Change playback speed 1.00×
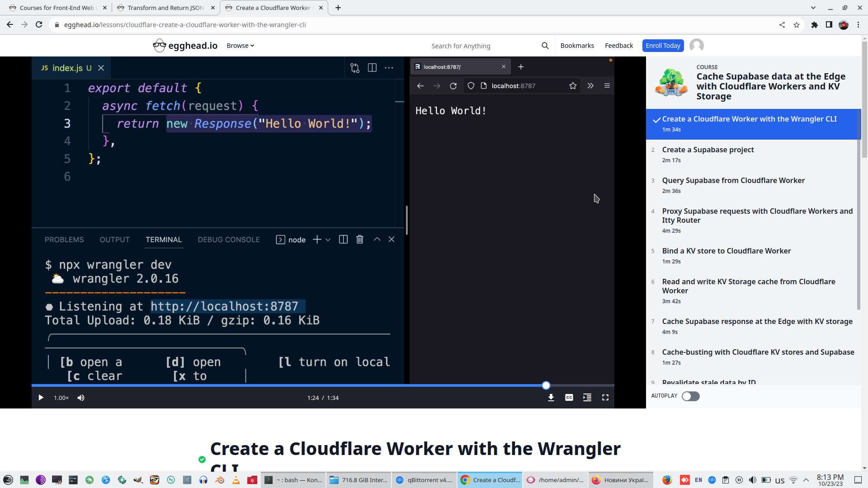This screenshot has width=868, height=488. coord(61,398)
